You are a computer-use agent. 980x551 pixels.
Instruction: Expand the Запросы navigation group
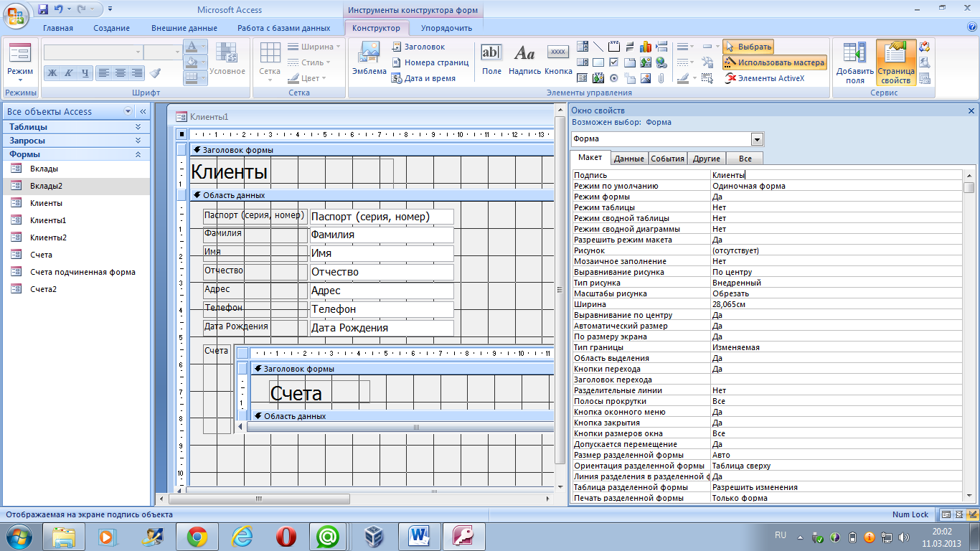point(76,141)
